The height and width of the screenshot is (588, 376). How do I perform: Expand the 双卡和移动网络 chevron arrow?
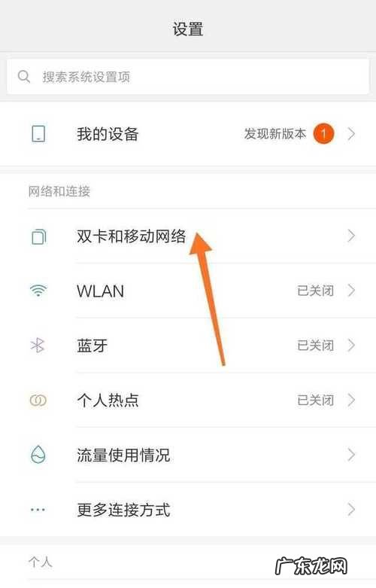tap(351, 236)
